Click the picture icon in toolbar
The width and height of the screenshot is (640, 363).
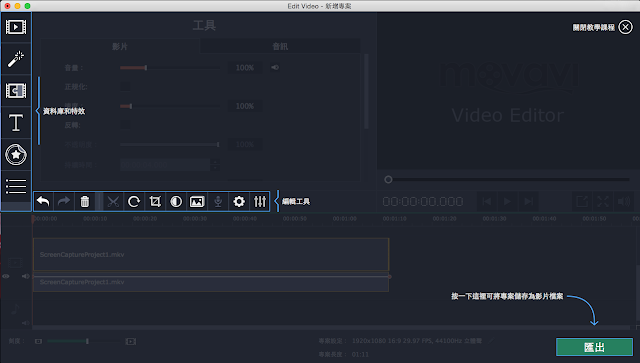click(197, 201)
